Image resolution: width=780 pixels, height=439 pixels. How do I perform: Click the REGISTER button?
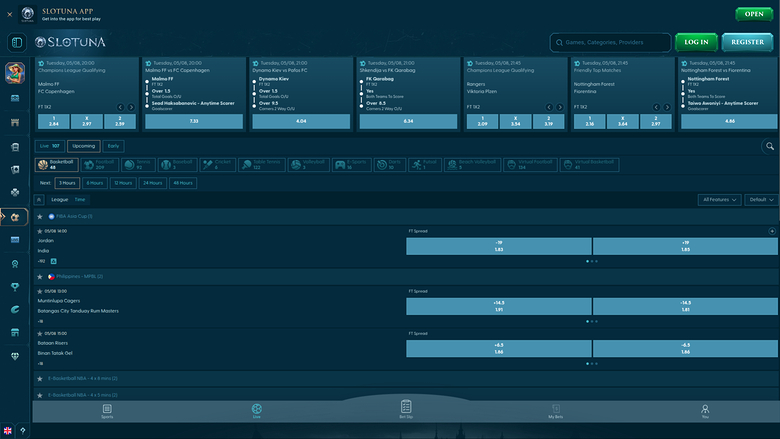click(x=748, y=42)
